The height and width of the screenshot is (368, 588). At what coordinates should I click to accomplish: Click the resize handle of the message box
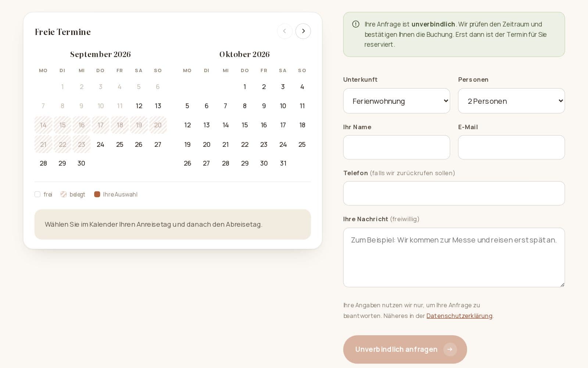coord(562,285)
